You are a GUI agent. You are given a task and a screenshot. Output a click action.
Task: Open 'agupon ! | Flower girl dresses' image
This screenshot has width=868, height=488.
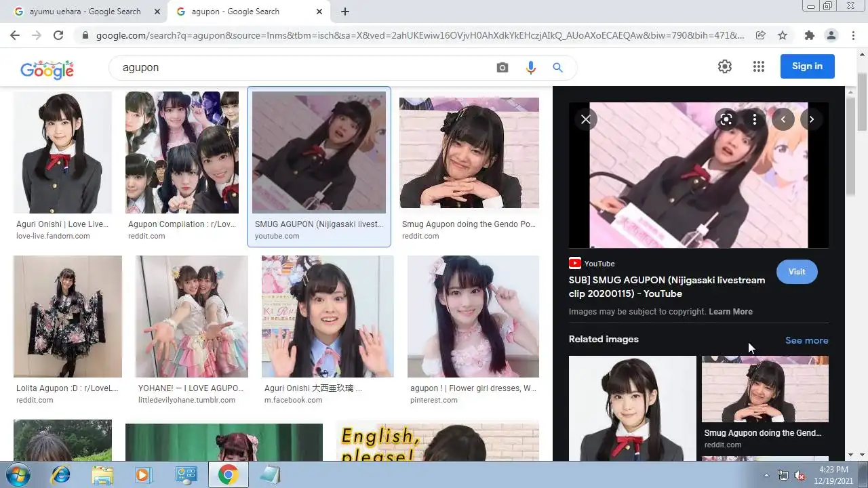[473, 317]
